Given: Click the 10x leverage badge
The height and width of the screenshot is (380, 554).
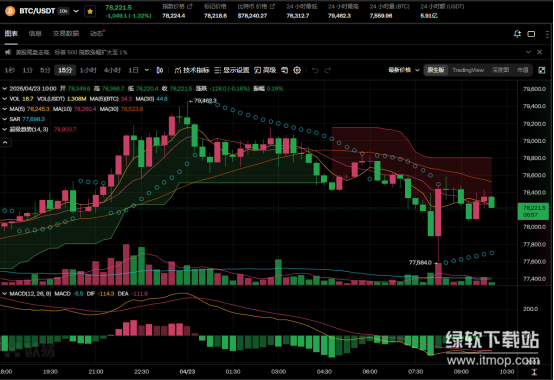Looking at the screenshot, I should [63, 11].
